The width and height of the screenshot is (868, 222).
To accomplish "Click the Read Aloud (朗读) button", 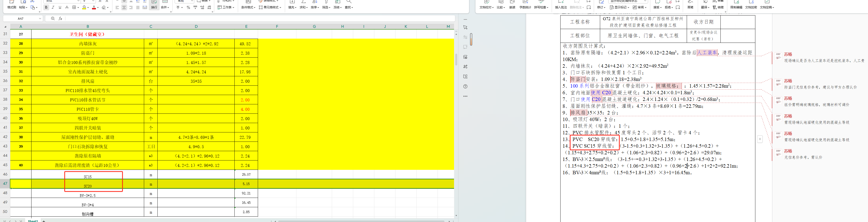I will pyautogui.click(x=512, y=5).
